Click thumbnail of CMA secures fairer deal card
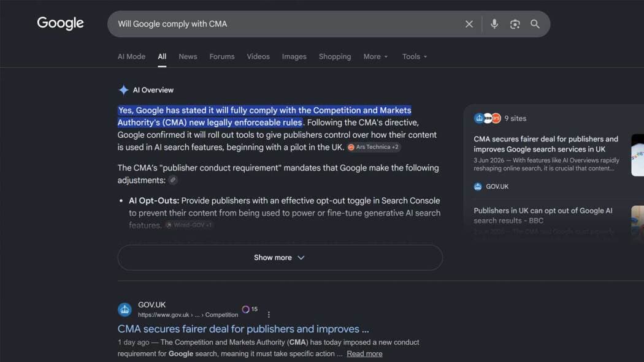 pyautogui.click(x=637, y=155)
